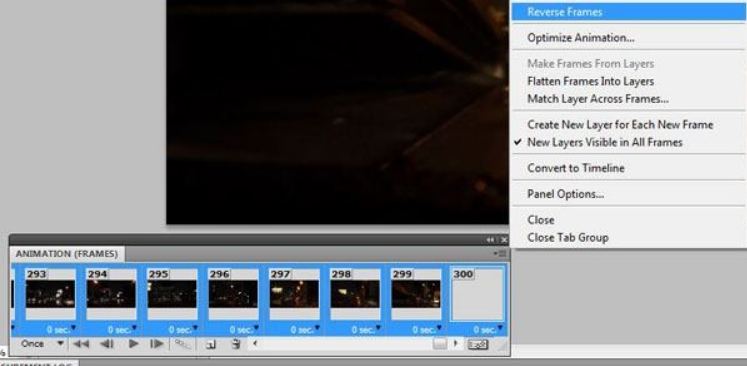Open Optimize Animation dialog

[629, 38]
